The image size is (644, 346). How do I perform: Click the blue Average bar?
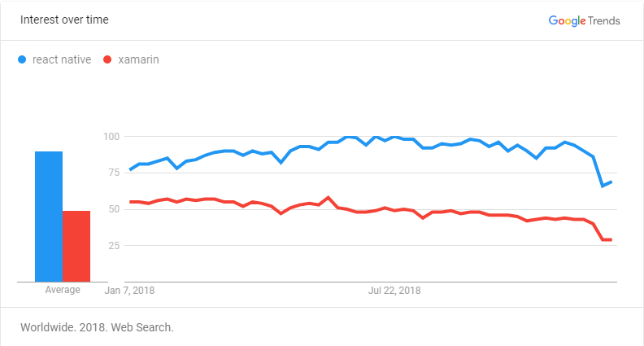coord(49,217)
